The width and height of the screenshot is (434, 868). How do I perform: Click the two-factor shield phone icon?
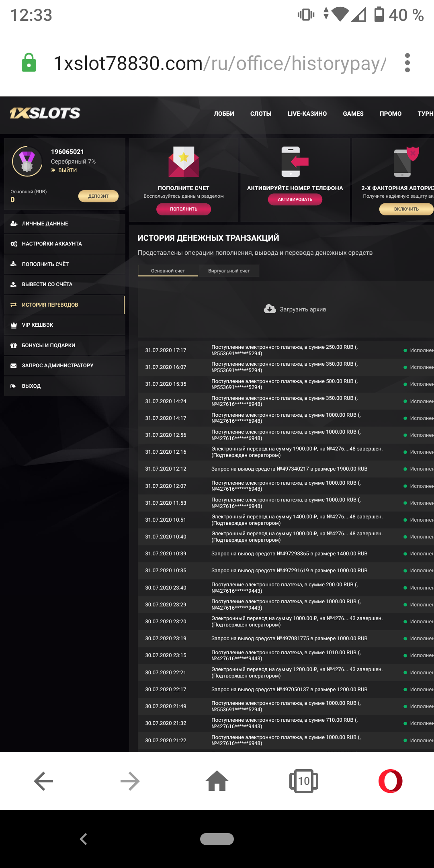coord(406,162)
